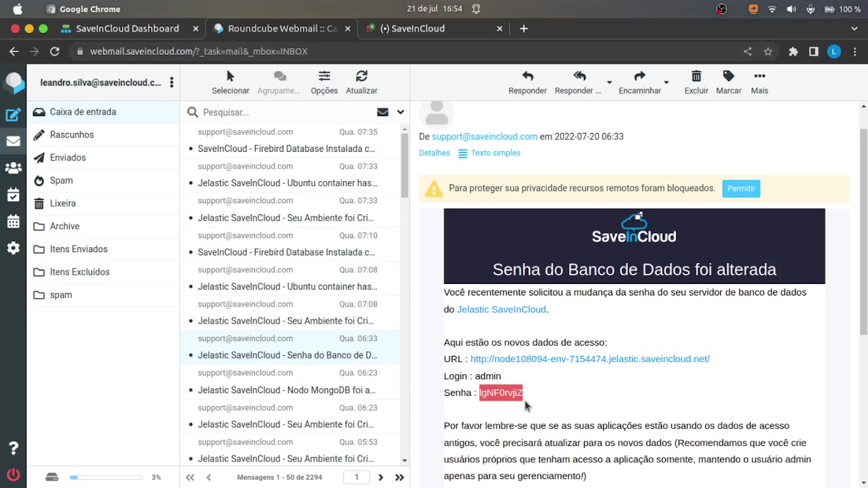868x488 pixels.
Task: Open the Itens Enviados folder
Action: click(x=103, y=249)
